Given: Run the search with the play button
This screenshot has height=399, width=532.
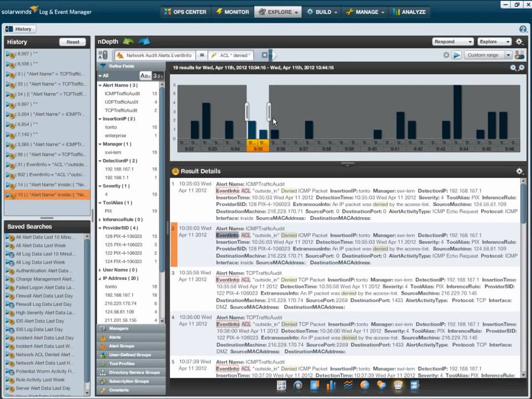Looking at the screenshot, I should pos(457,55).
